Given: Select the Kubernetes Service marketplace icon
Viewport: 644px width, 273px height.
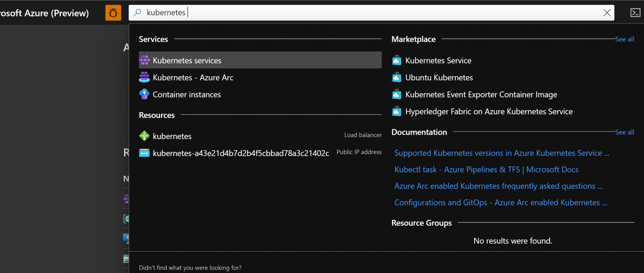Looking at the screenshot, I should pos(396,60).
